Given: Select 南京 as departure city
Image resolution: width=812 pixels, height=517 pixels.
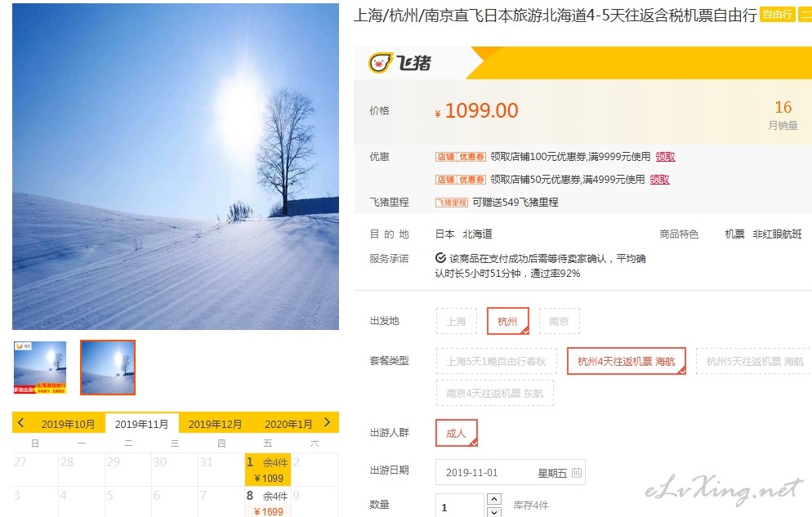Looking at the screenshot, I should (x=560, y=321).
